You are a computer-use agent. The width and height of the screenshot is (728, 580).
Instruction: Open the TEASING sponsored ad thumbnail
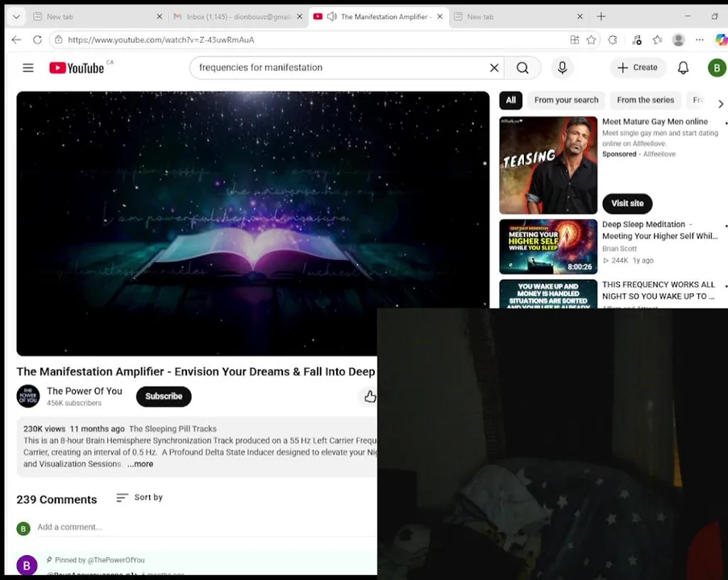click(x=548, y=165)
